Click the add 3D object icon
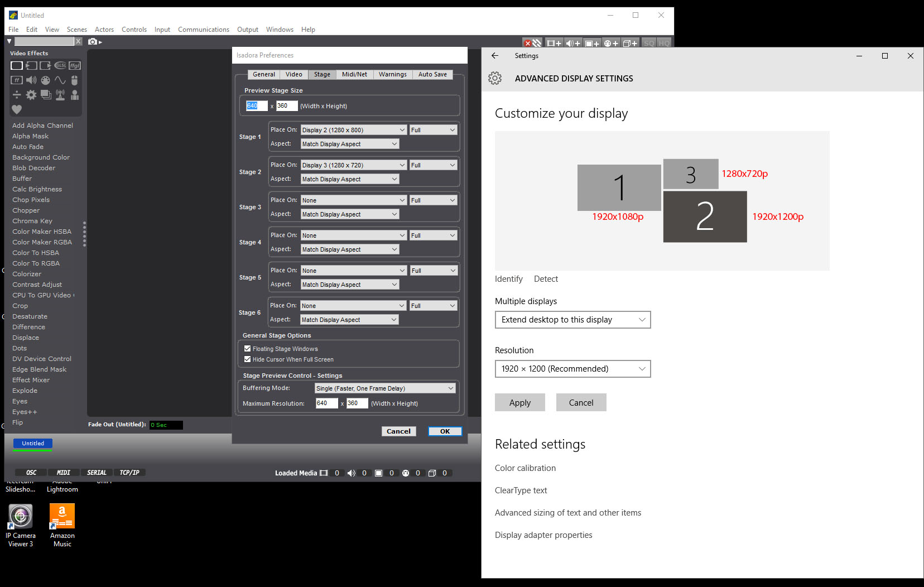 630,43
